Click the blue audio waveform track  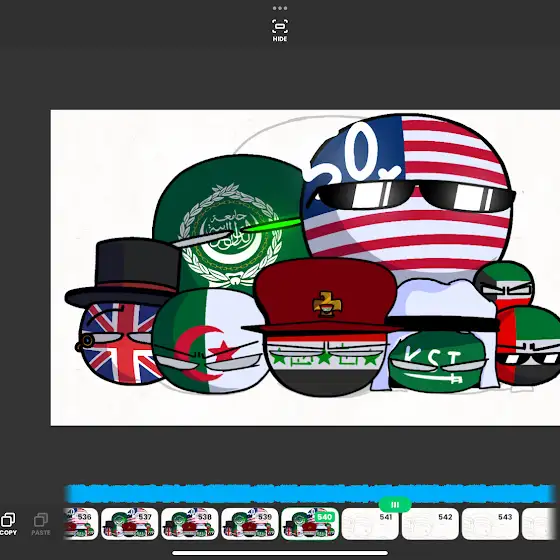click(x=310, y=494)
